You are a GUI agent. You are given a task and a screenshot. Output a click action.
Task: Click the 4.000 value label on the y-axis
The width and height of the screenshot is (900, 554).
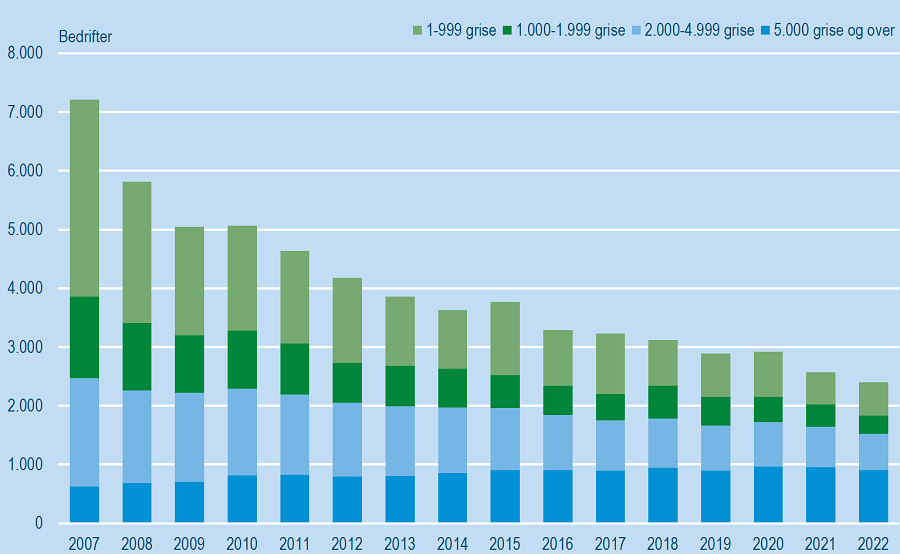tap(24, 289)
